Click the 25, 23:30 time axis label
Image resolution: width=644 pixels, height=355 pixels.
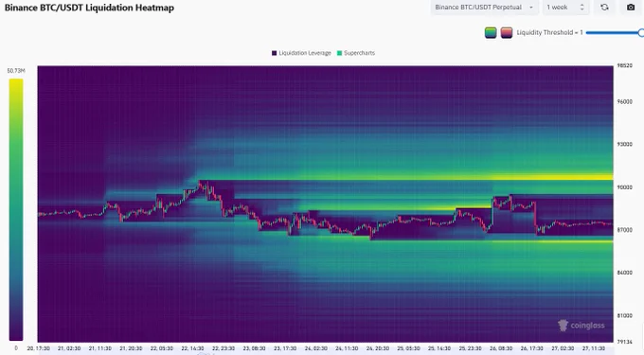click(470, 348)
